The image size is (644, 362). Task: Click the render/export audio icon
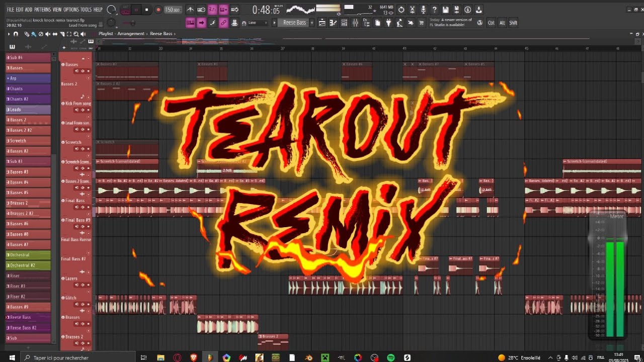(x=456, y=10)
